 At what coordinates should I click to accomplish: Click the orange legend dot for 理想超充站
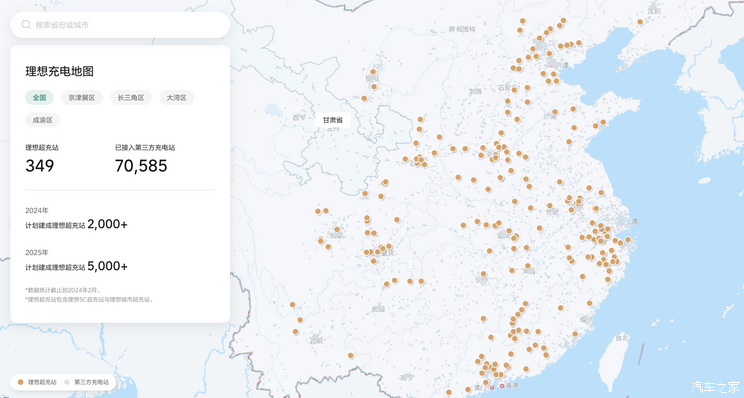tap(20, 382)
